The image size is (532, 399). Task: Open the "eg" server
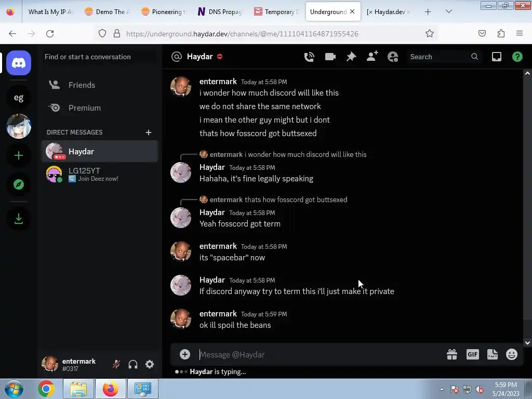click(19, 98)
